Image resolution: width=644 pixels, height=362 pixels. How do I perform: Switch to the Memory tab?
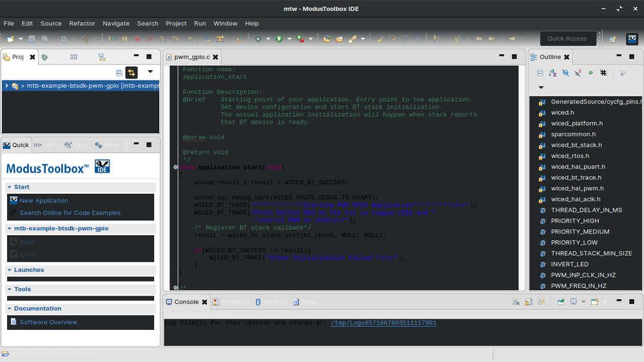coord(272,301)
